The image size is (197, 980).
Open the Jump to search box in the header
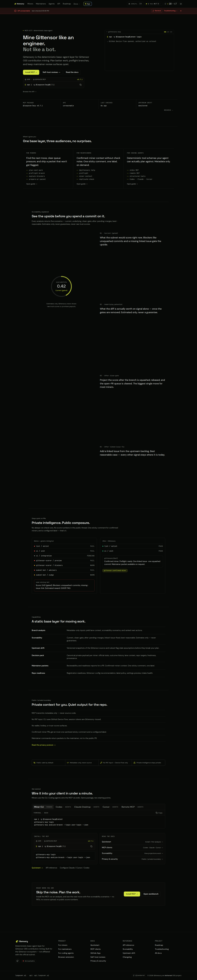pos(135,4)
